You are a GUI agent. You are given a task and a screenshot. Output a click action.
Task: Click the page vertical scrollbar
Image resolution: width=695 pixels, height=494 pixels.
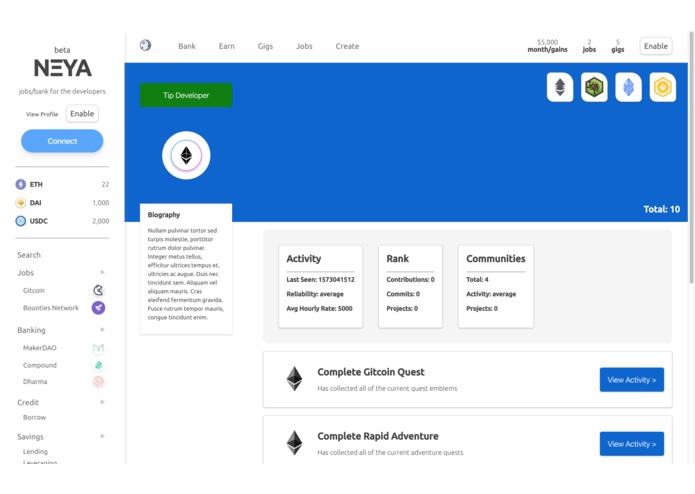(x=691, y=157)
